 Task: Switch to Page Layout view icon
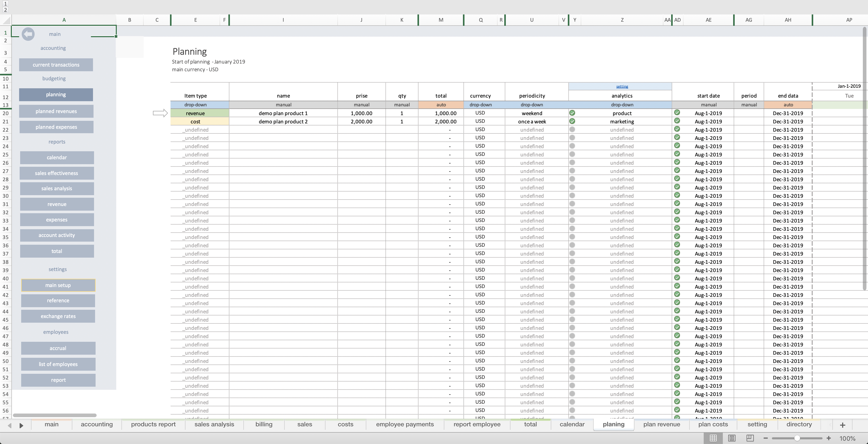pos(732,438)
